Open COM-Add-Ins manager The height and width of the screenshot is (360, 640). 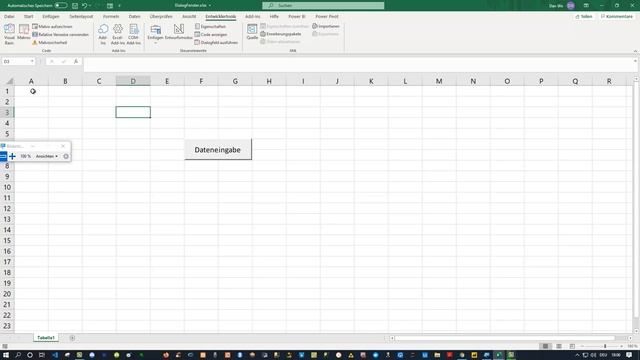point(133,34)
